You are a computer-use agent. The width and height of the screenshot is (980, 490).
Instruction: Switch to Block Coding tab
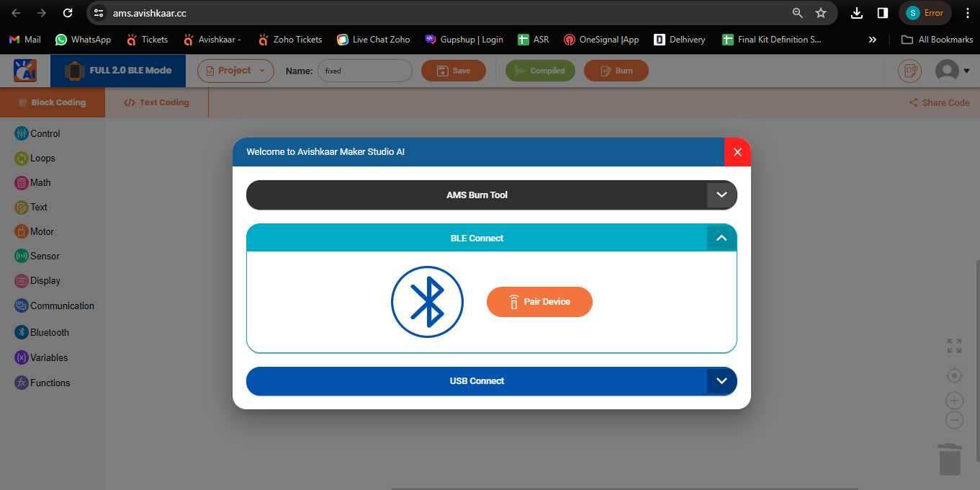(x=53, y=102)
